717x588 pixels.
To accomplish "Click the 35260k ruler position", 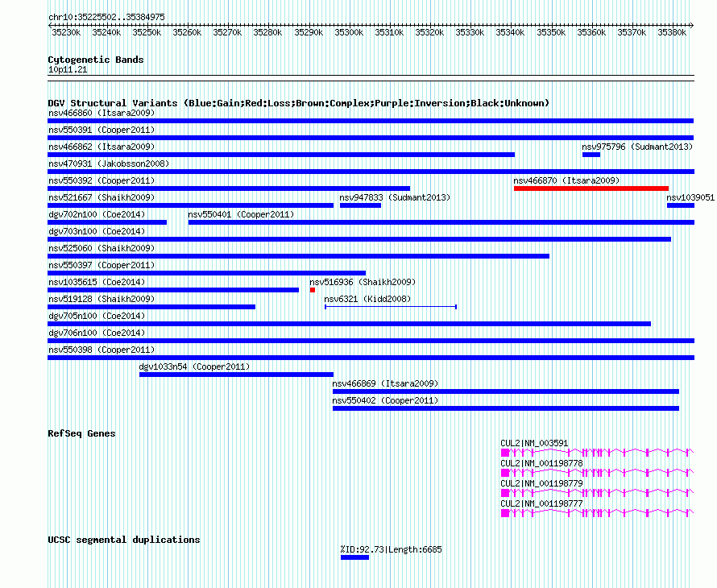I will tap(187, 32).
